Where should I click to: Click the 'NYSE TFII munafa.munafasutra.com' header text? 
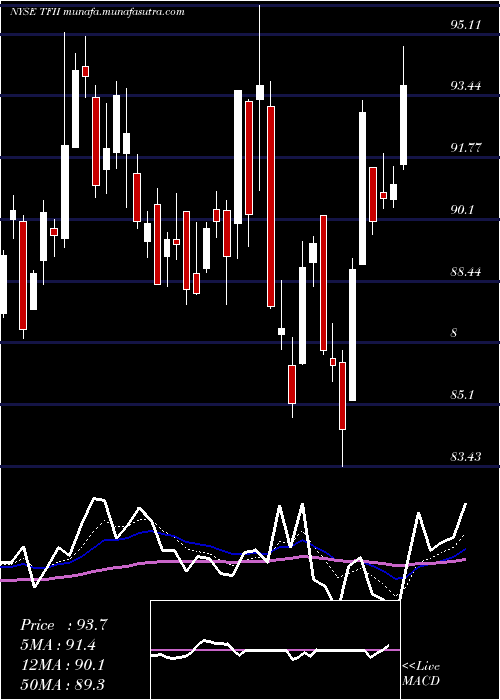pos(97,12)
